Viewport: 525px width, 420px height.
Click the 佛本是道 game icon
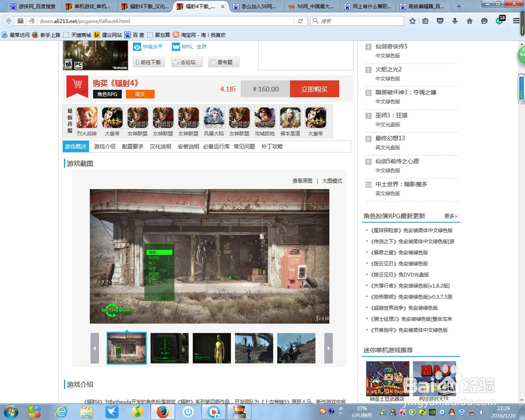coord(290,118)
